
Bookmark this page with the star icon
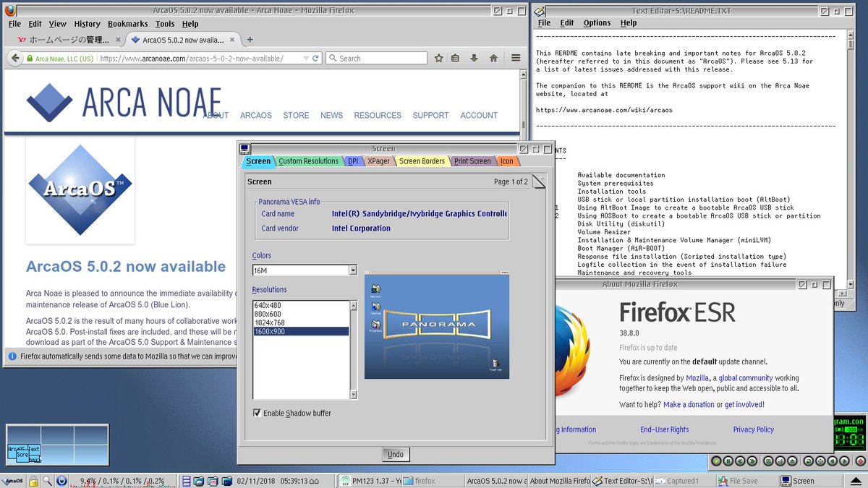439,59
